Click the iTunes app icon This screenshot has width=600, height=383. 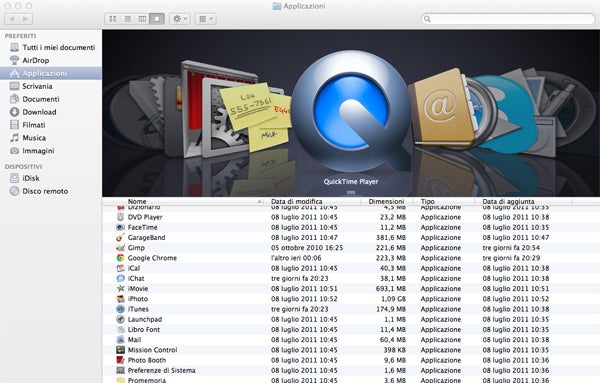(121, 309)
